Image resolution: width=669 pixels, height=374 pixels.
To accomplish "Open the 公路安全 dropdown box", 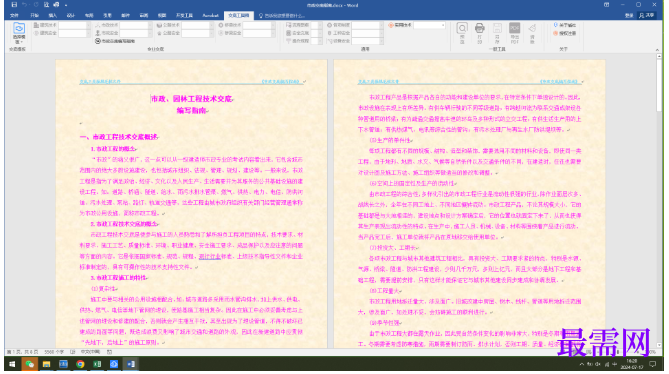I will click(x=197, y=33).
